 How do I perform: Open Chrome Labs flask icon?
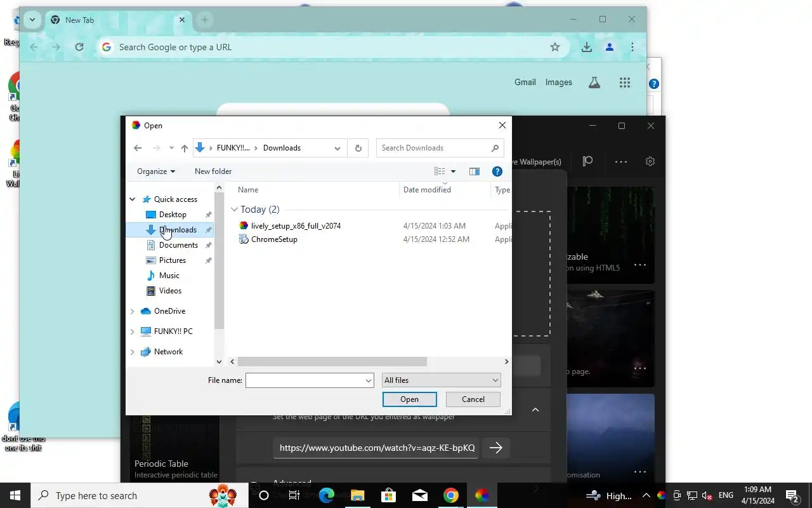(594, 83)
